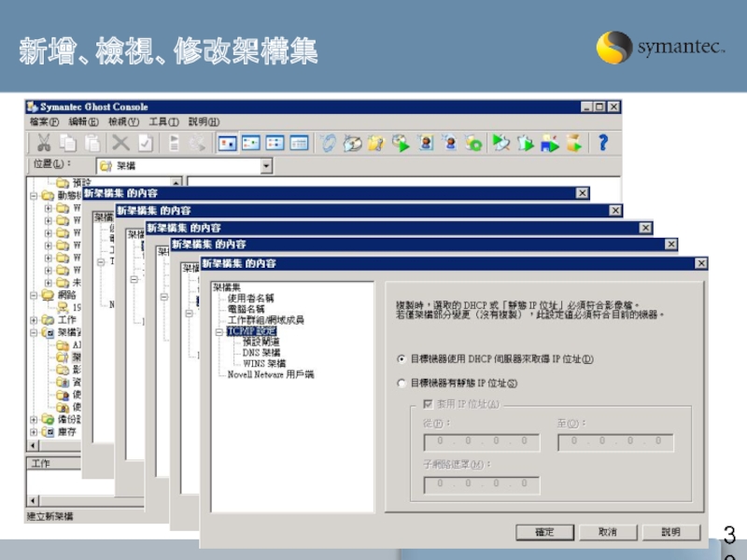
Task: Open the 編輯(E) menu
Action: coord(83,122)
